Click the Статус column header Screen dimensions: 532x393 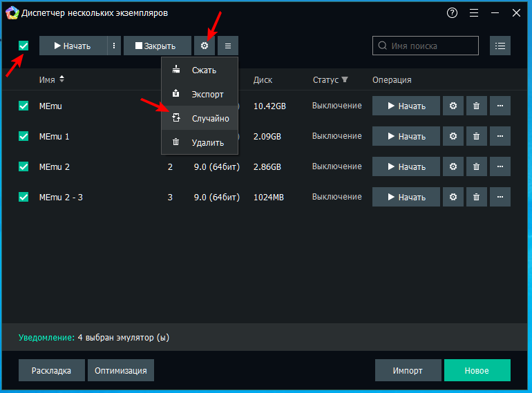tap(325, 80)
